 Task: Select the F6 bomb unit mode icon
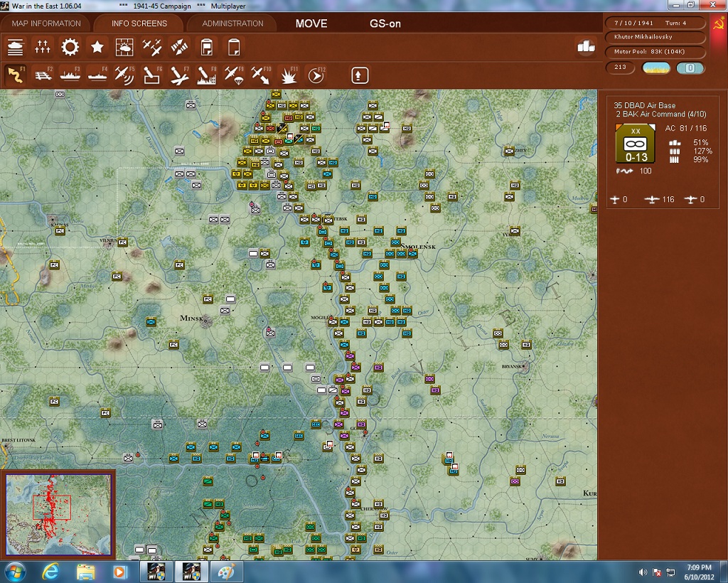[152, 75]
